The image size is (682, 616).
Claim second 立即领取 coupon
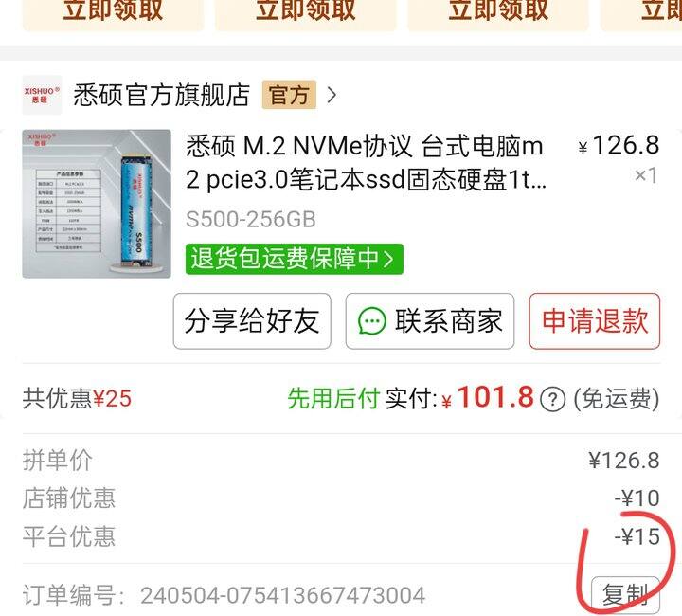306,13
